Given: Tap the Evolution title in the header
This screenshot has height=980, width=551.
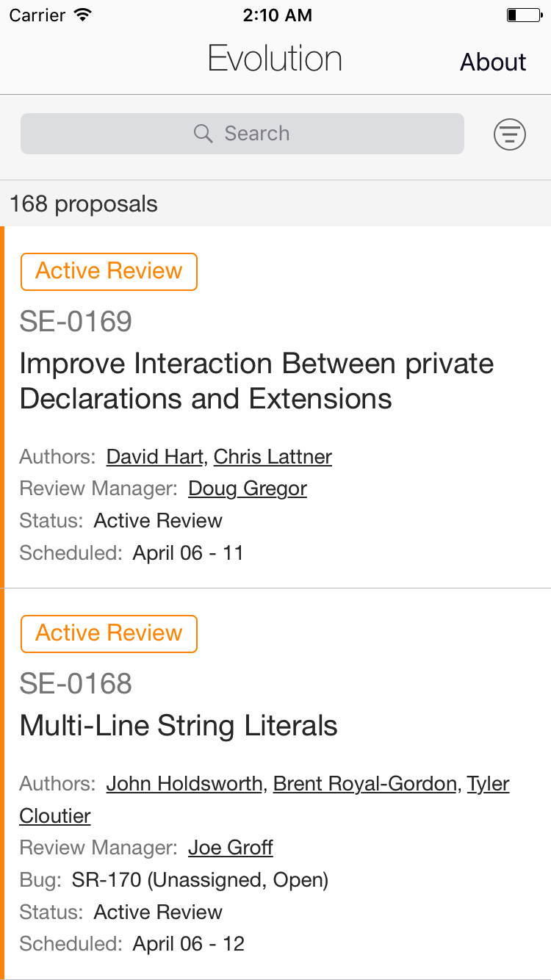Looking at the screenshot, I should tap(275, 59).
